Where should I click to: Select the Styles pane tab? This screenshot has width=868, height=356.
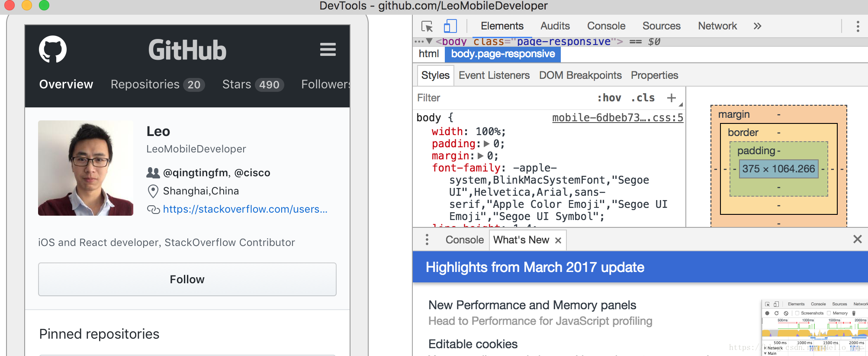[435, 75]
